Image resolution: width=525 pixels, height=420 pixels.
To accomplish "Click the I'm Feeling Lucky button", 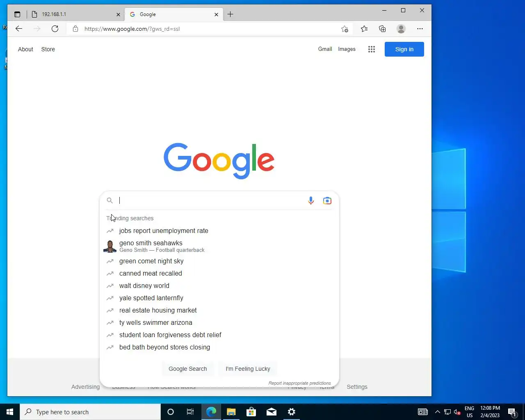I will click(x=248, y=369).
